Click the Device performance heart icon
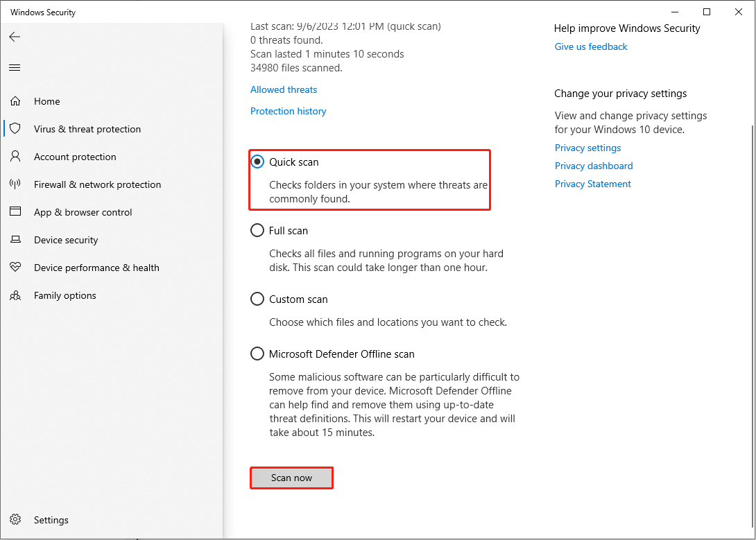This screenshot has height=540, width=756. [15, 268]
